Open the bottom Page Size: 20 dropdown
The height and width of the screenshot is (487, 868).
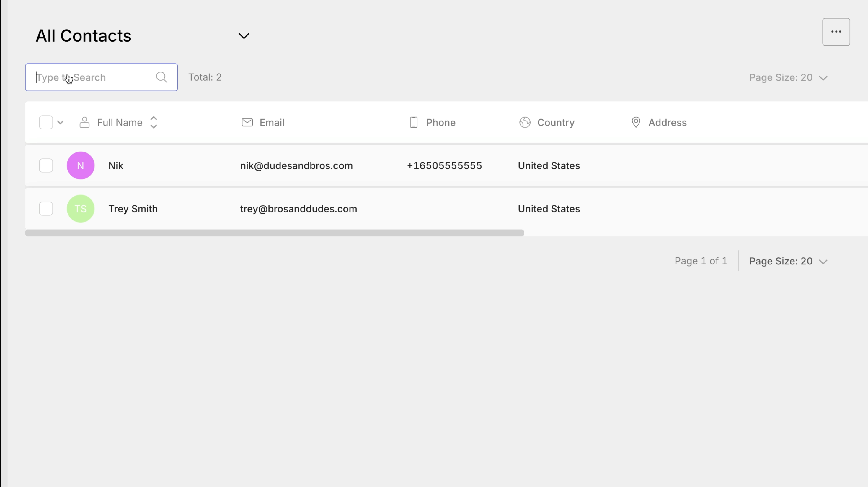788,261
